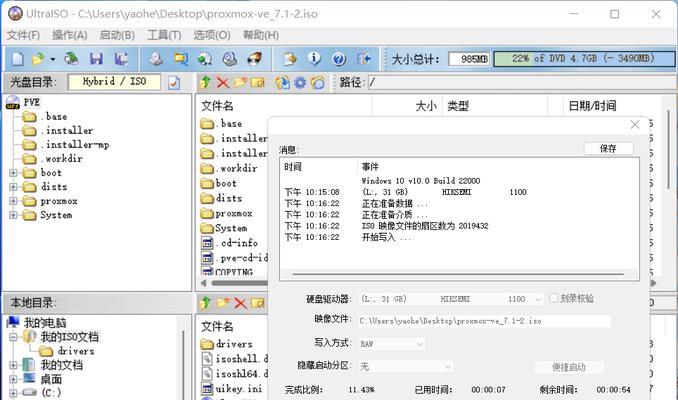The width and height of the screenshot is (678, 400).
Task: Select drivers folder under 我的ISO文档
Action: point(76,351)
